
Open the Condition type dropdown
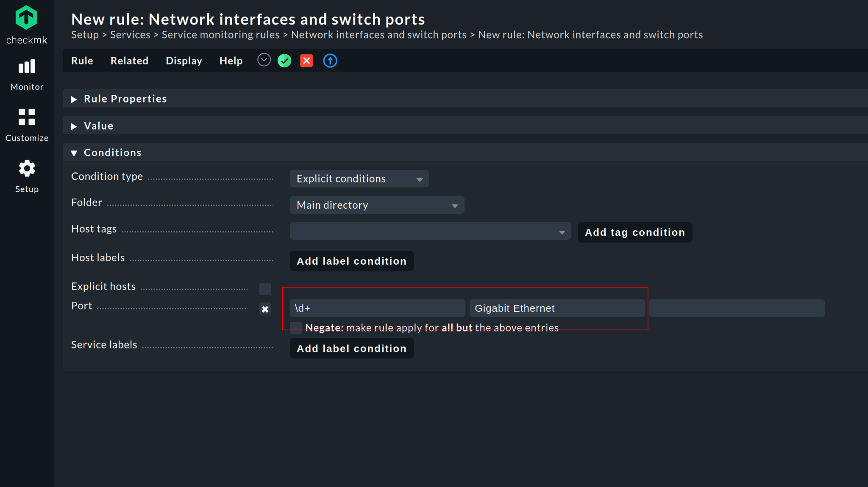pyautogui.click(x=359, y=179)
